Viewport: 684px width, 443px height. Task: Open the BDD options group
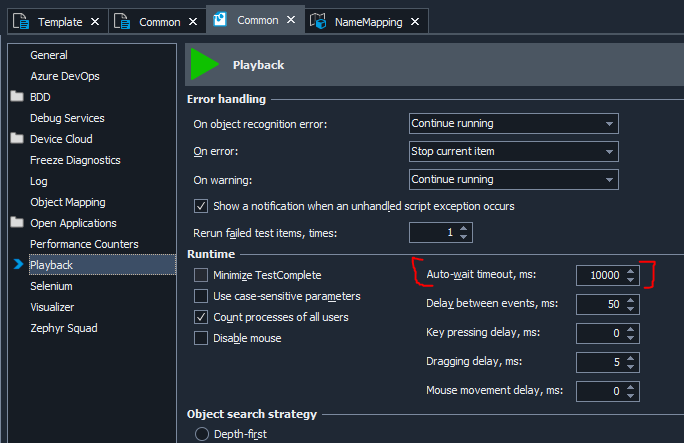tap(40, 97)
